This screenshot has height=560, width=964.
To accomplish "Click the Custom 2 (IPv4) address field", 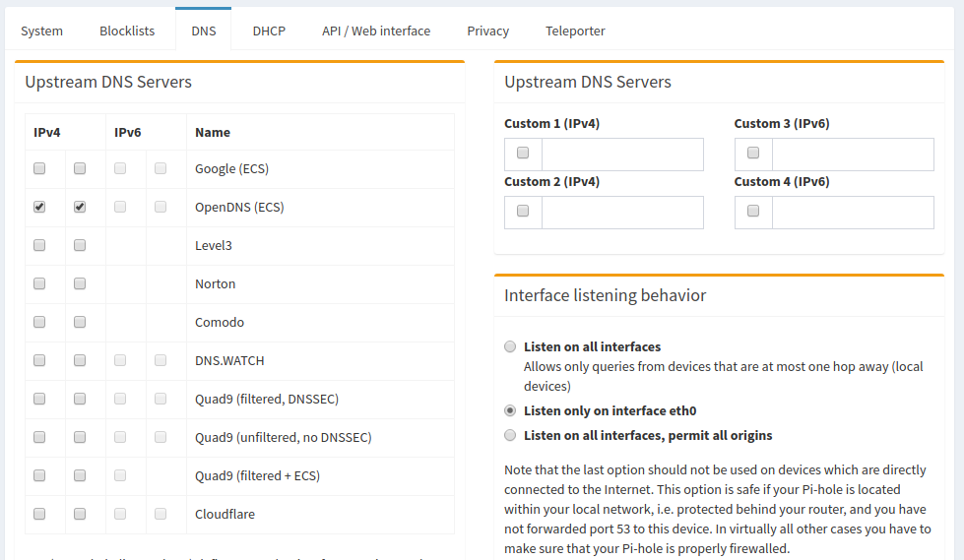I will pos(622,213).
